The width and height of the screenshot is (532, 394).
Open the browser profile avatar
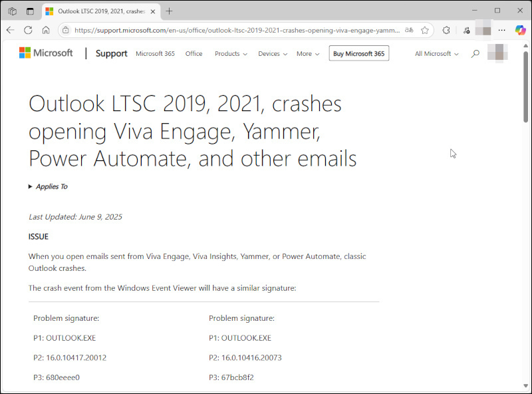[x=483, y=30]
